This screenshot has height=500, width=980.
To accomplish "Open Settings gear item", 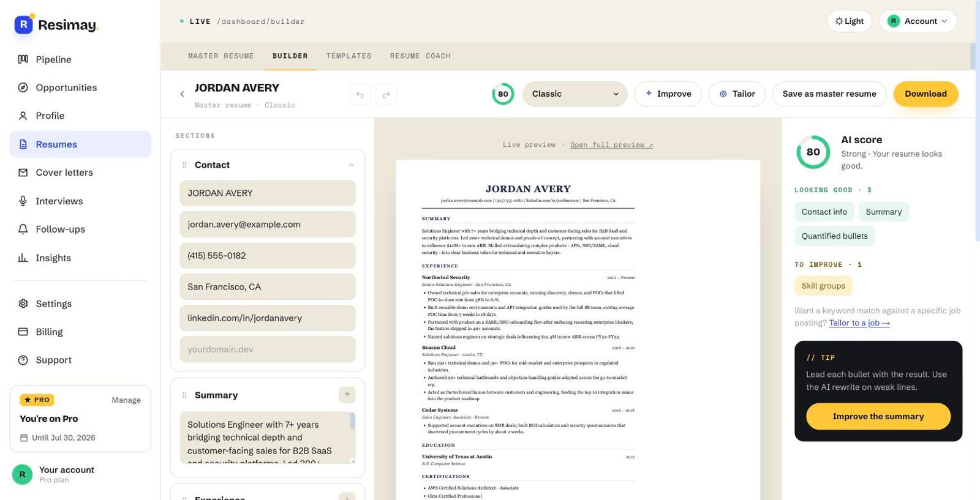I will pos(80,304).
